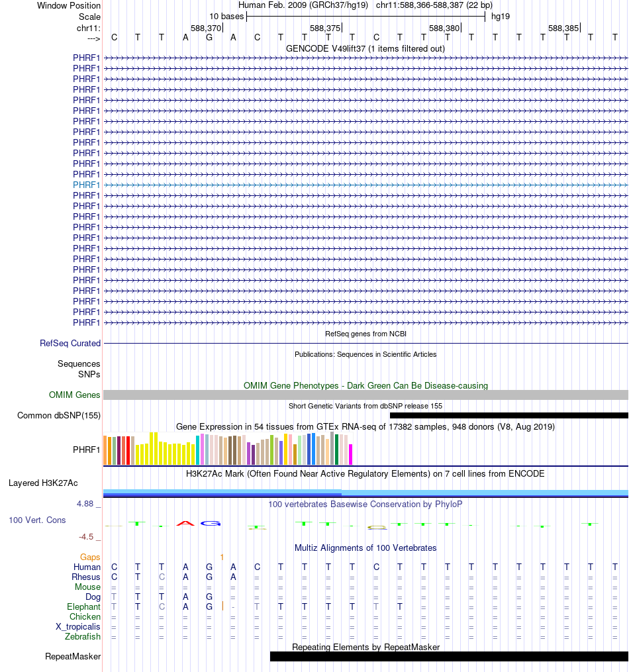Click the 588,370 ruler position marker
629x672 pixels.
206,28
